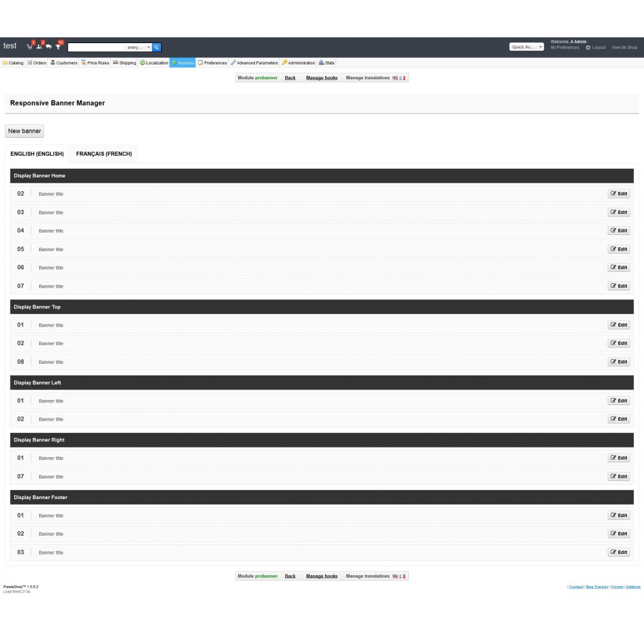Click the French flag in the bottom module toolbar
This screenshot has height=644, width=644.
pyautogui.click(x=402, y=576)
